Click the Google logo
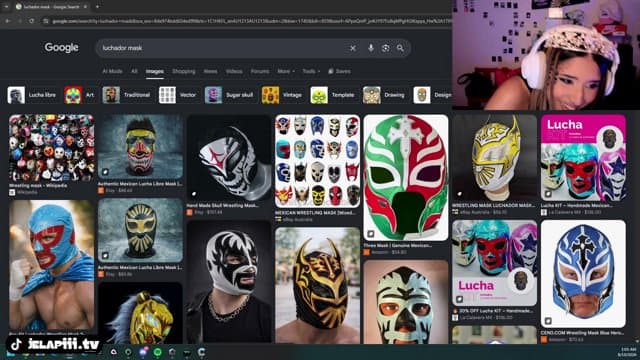640x360 pixels. (62, 48)
